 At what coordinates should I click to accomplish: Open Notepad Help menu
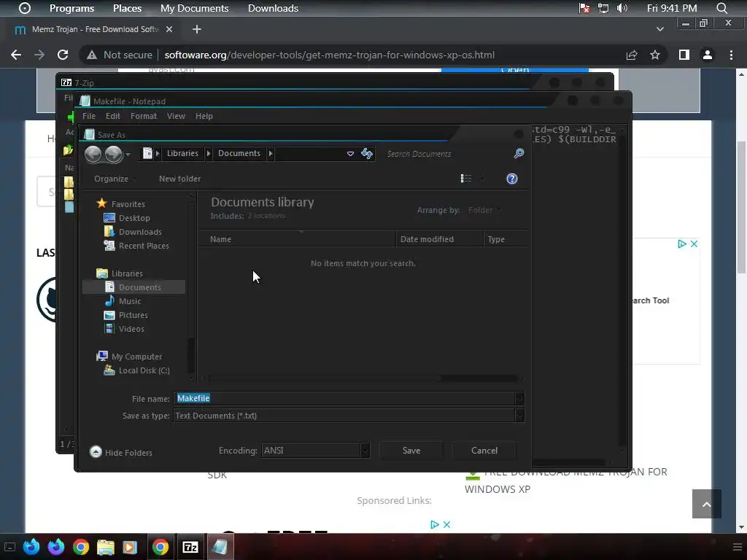coord(204,116)
